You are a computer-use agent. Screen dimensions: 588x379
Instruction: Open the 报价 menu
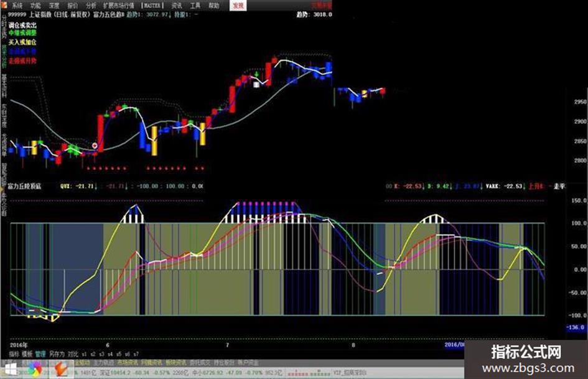point(72,5)
